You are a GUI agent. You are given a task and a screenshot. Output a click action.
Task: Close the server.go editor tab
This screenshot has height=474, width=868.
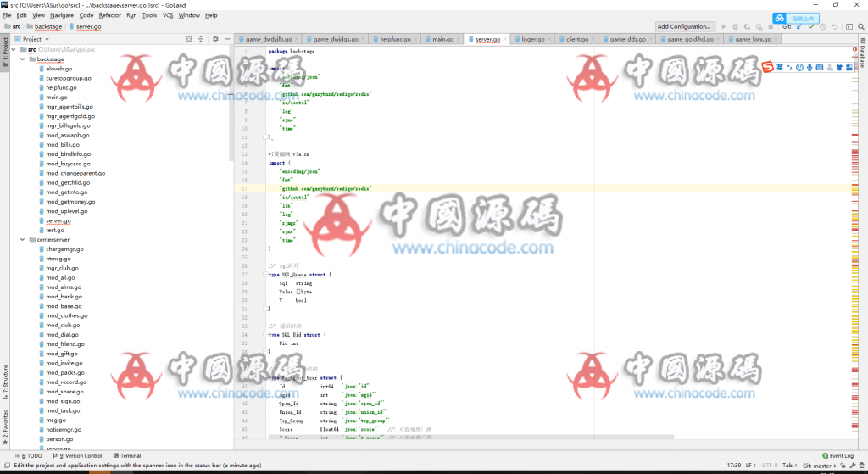(x=505, y=39)
